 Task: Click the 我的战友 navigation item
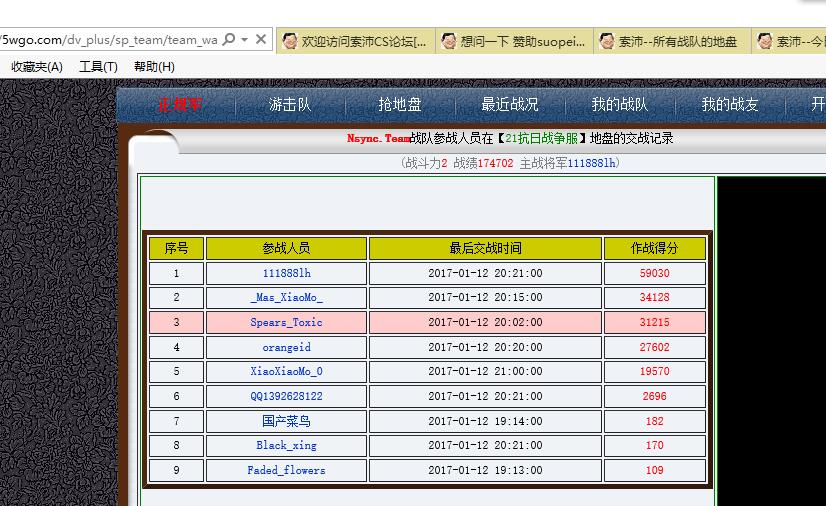[730, 105]
